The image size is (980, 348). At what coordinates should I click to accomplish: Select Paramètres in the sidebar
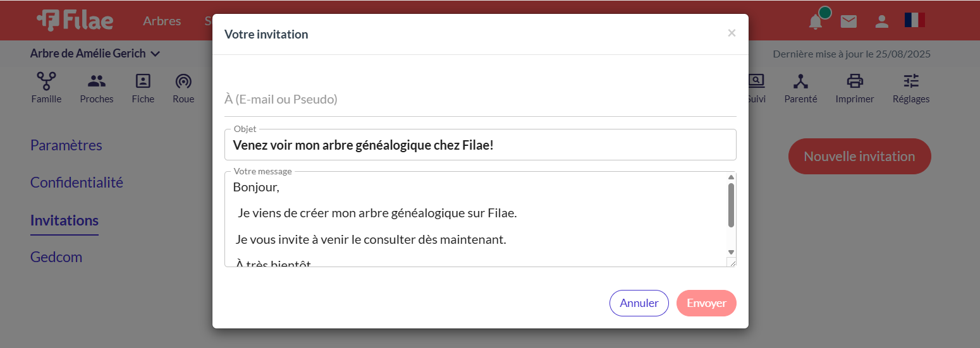click(66, 145)
